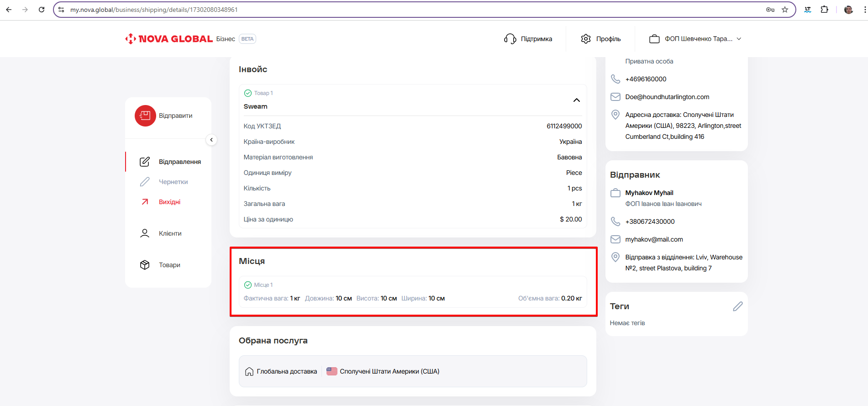Click the Клієнти person icon in sidebar

[145, 233]
